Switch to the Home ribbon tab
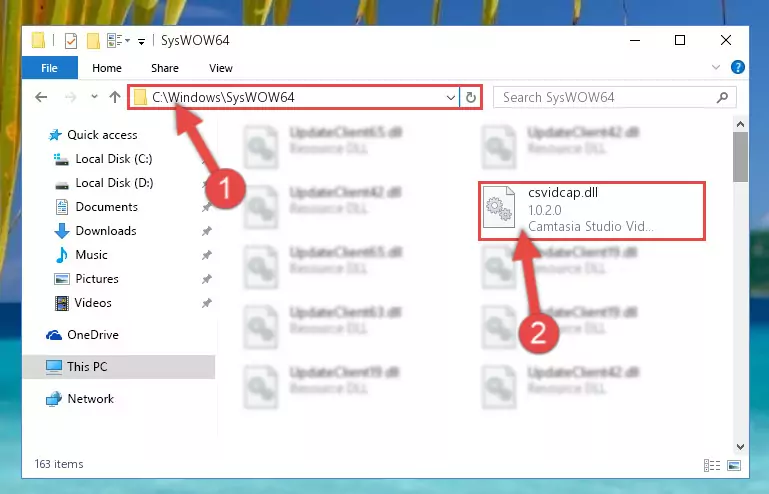 pyautogui.click(x=107, y=68)
